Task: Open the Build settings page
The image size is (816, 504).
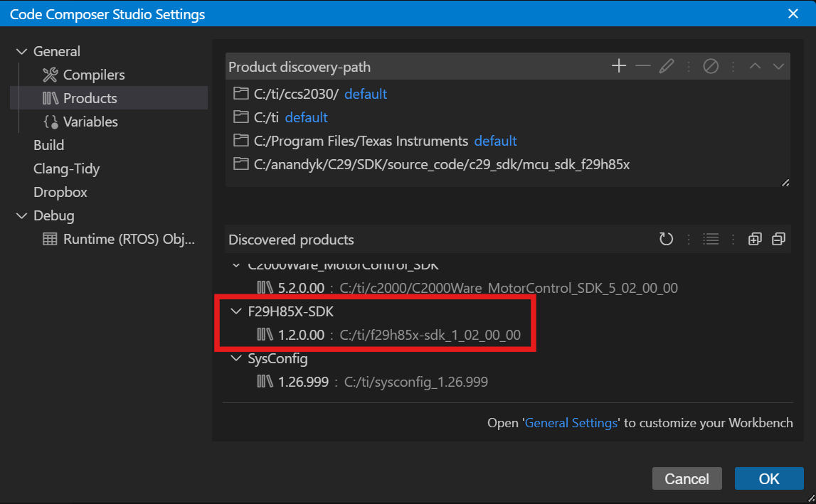Action: pyautogui.click(x=48, y=144)
